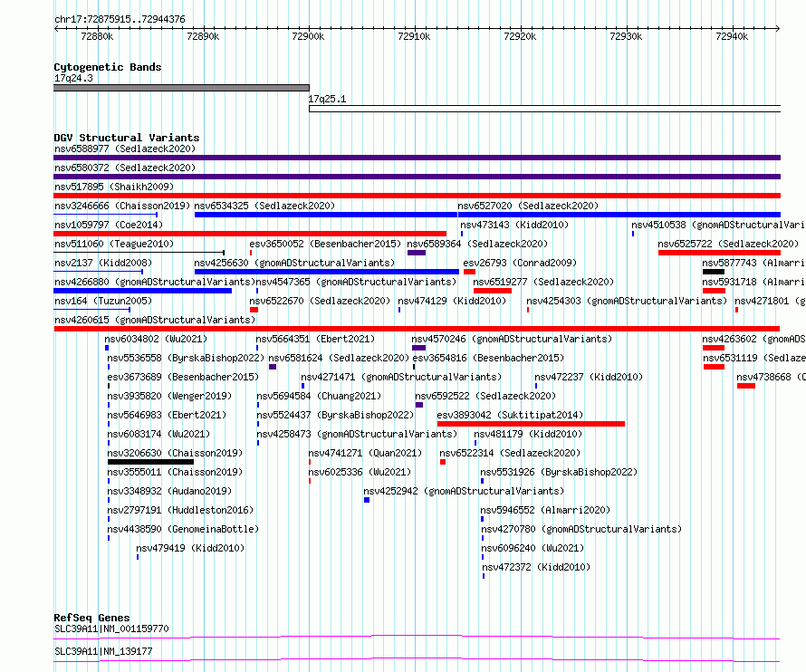Open nsv5694584 (Chuang2021) variant
806x672 pixels.
pyautogui.click(x=319, y=396)
